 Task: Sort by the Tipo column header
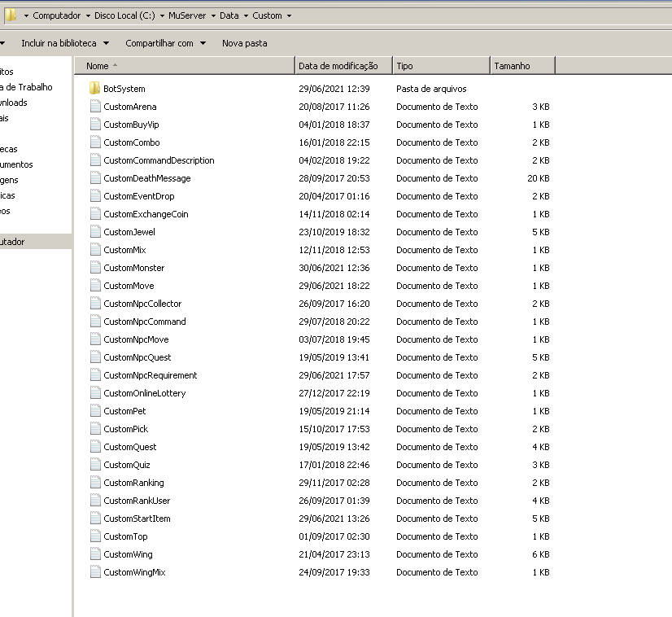[441, 66]
